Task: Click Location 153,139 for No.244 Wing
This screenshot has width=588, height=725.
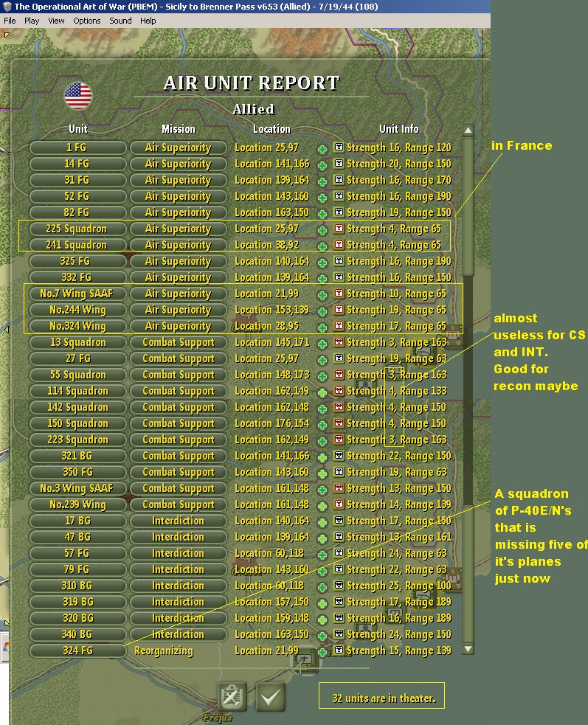Action: 271,310
